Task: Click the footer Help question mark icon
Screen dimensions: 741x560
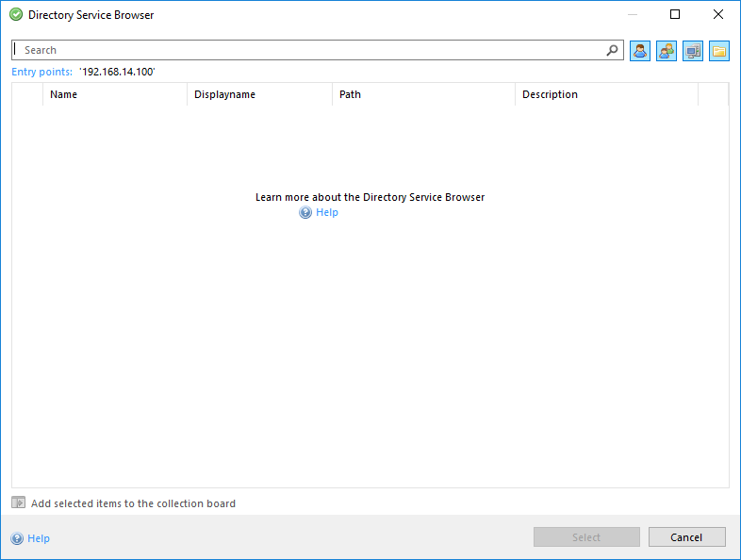Action: [17, 538]
